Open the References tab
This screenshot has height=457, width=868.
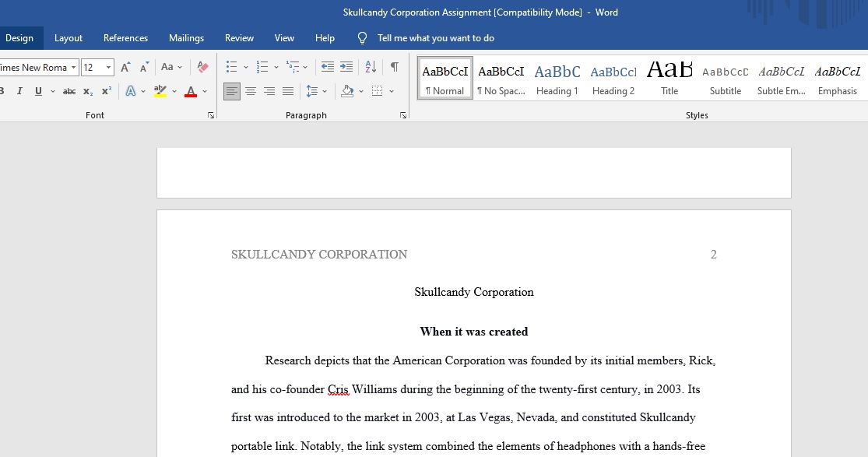[125, 37]
